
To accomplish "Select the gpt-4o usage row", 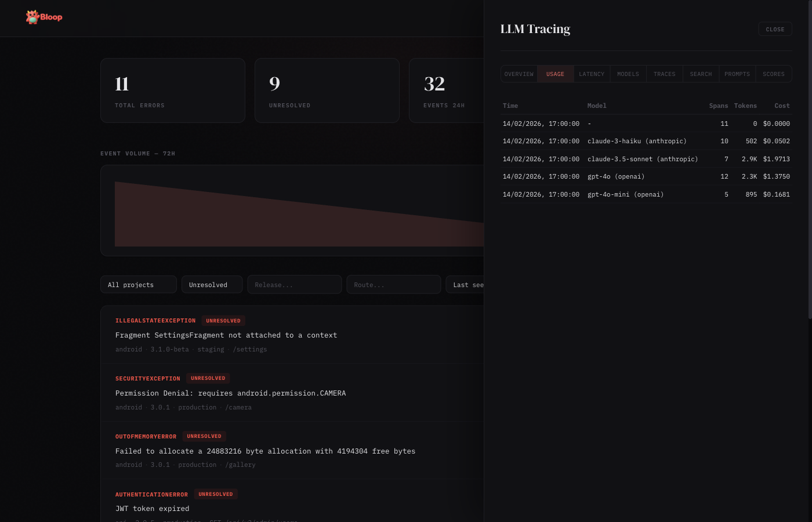I will pos(646,176).
